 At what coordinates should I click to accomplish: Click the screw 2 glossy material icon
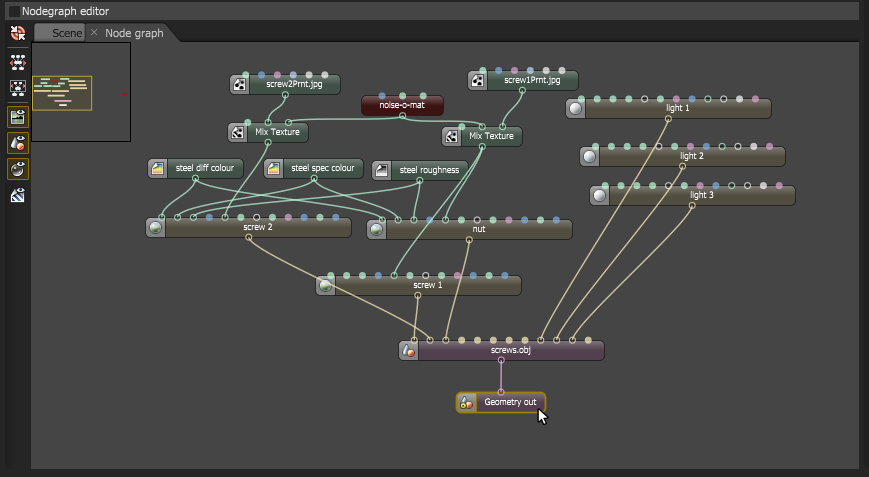156,228
